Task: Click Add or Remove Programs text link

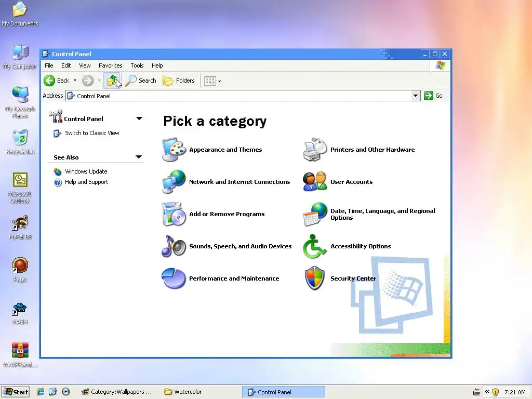Action: 227,214
